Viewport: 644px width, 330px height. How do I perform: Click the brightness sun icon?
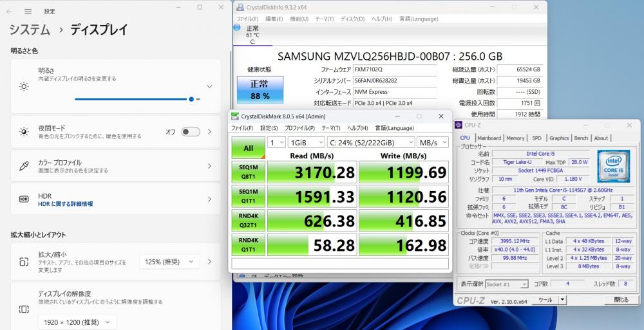[24, 87]
